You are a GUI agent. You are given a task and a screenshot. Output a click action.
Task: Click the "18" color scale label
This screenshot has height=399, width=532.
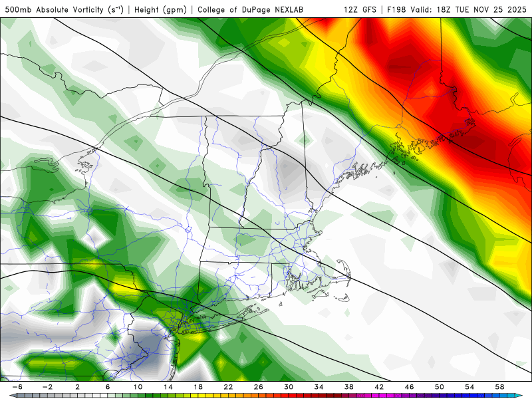(198, 387)
